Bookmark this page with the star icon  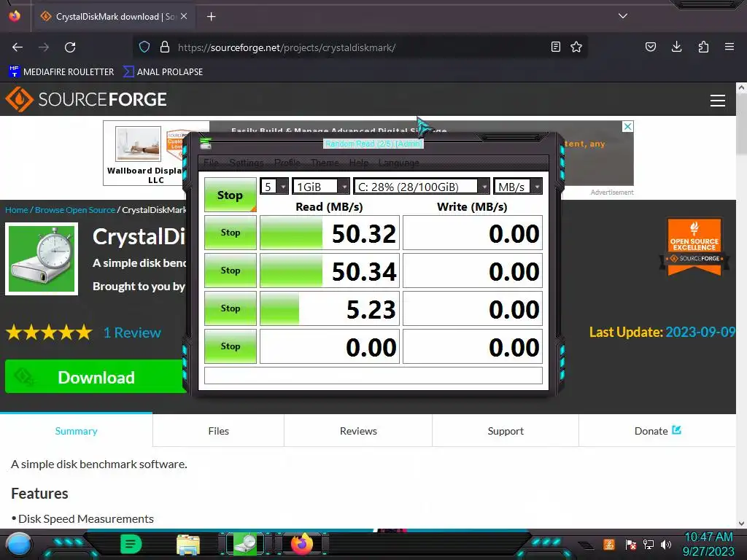click(576, 47)
